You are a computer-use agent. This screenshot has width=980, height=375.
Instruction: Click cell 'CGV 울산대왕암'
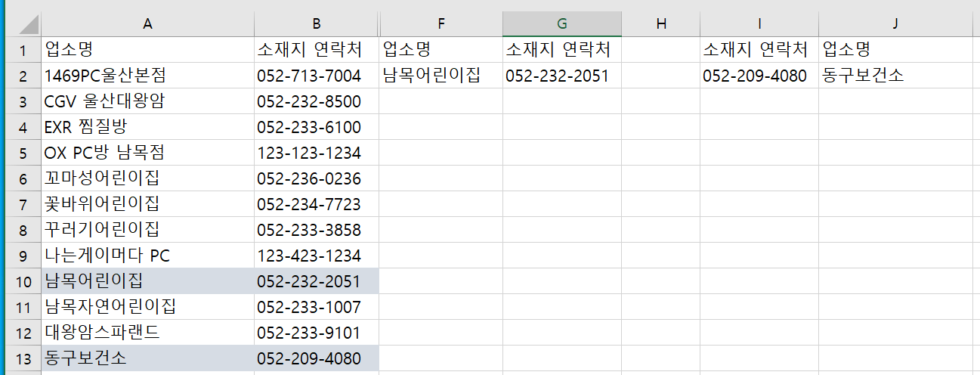[x=148, y=101]
